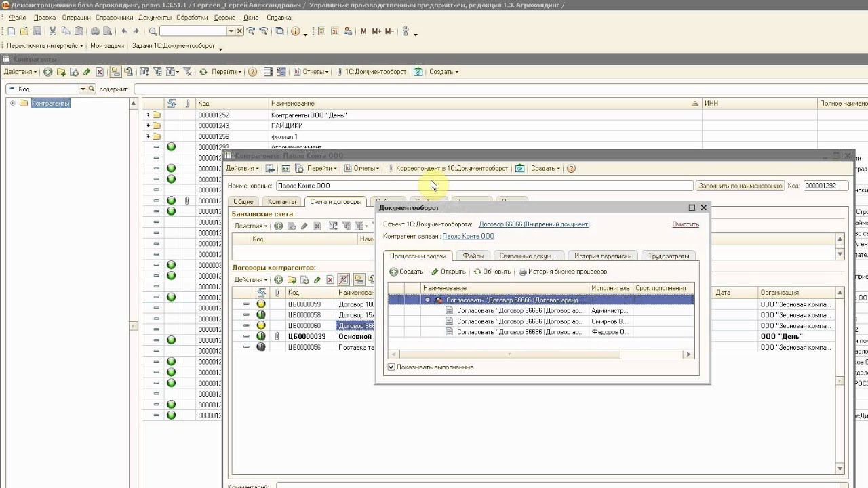Image resolution: width=868 pixels, height=488 pixels.
Task: Open the Файл menu
Action: 17,18
